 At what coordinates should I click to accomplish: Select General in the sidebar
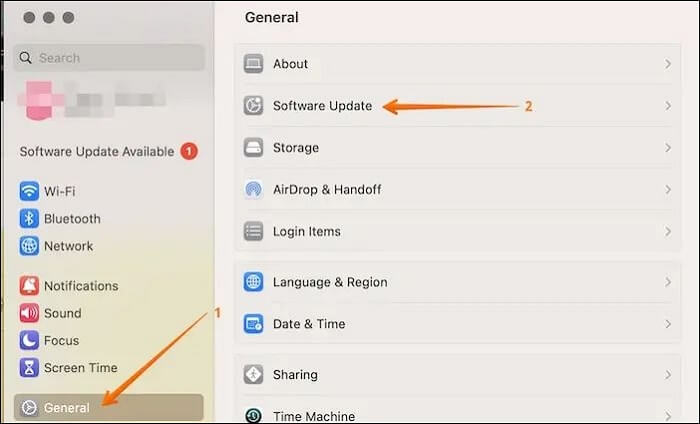pos(67,408)
